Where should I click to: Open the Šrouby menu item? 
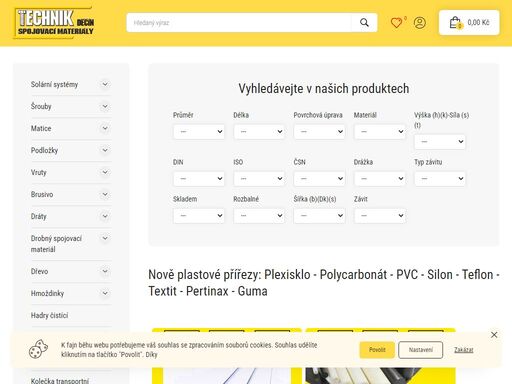click(x=41, y=106)
